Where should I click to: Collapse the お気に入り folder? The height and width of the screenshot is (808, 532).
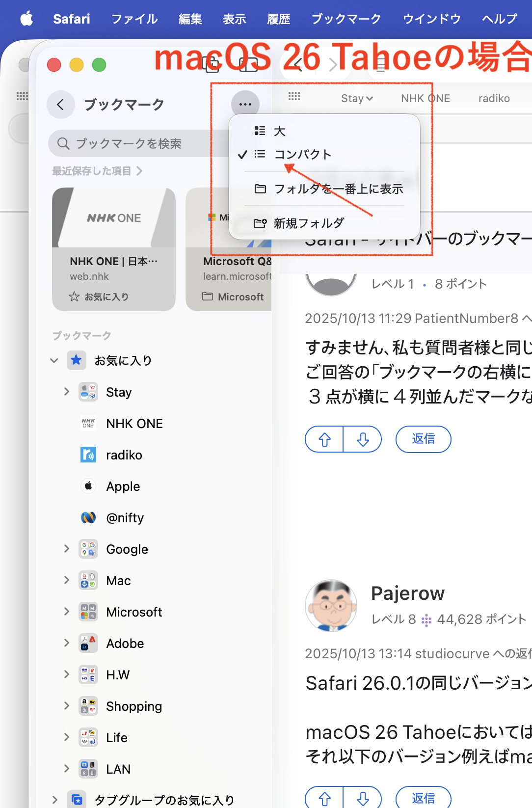click(x=54, y=360)
